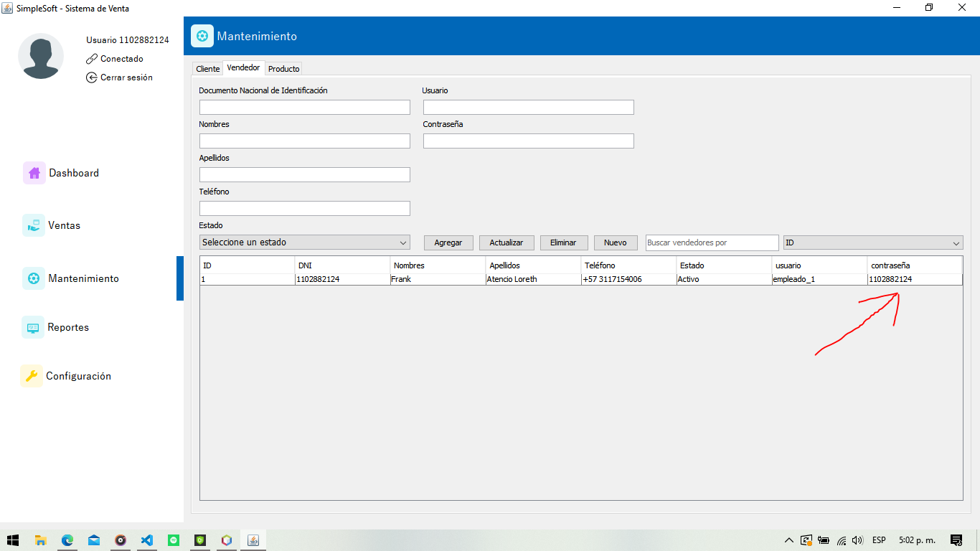Select the +57 3117154006 cell

coord(628,279)
